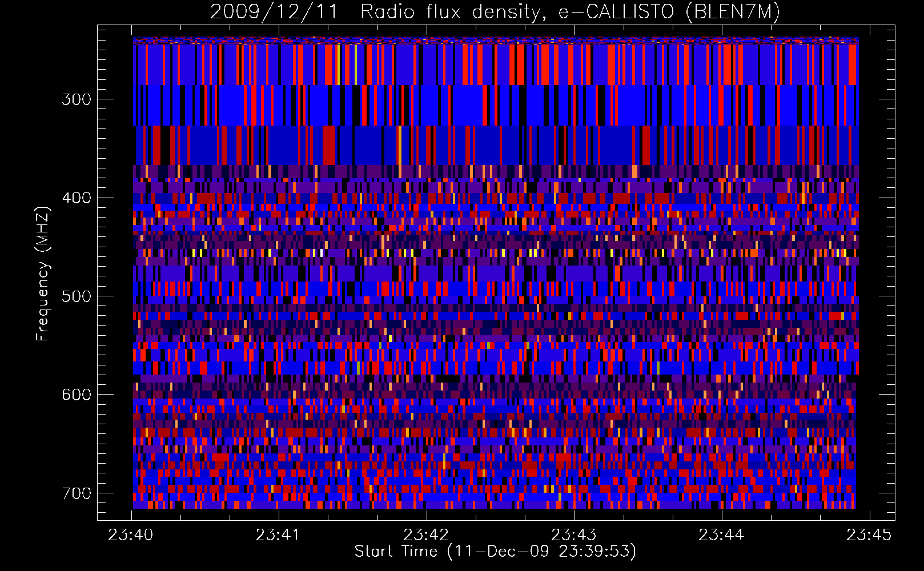924x571 pixels.
Task: Click the plot title mentioning e-CALLISTO (BLEN7M)
Action: [495, 11]
